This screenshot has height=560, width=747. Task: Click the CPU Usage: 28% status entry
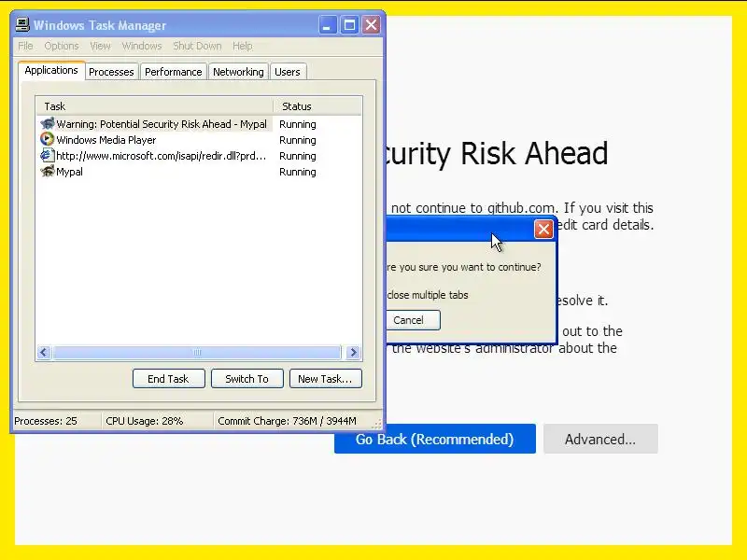pos(145,421)
